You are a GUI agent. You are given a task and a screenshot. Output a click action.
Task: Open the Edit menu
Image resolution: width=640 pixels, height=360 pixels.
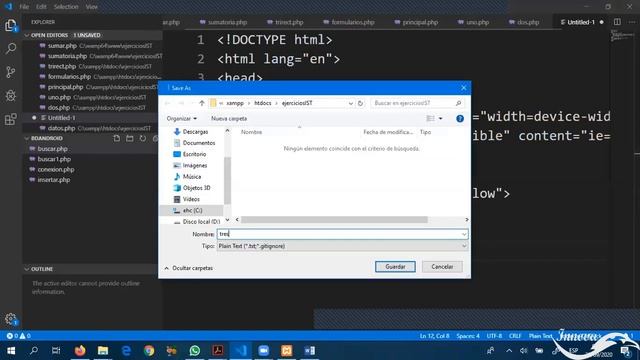pyautogui.click(x=41, y=7)
